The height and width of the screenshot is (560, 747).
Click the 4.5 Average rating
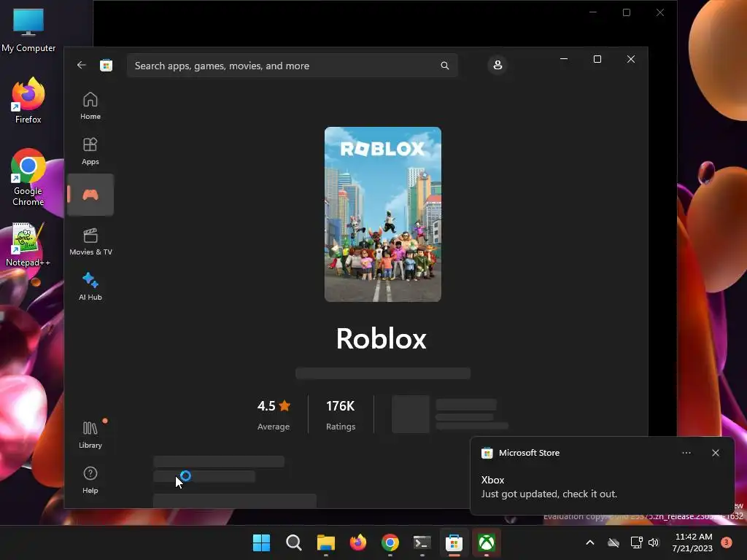274,414
